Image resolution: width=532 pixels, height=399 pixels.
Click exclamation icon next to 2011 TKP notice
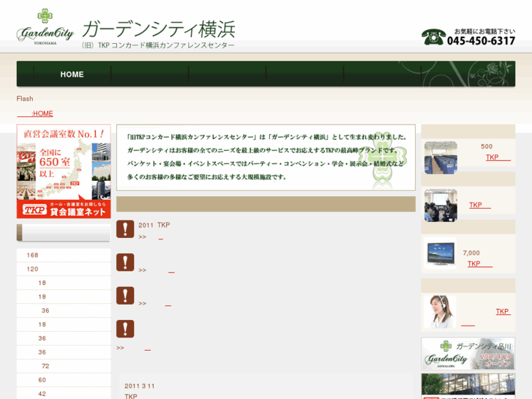(125, 229)
